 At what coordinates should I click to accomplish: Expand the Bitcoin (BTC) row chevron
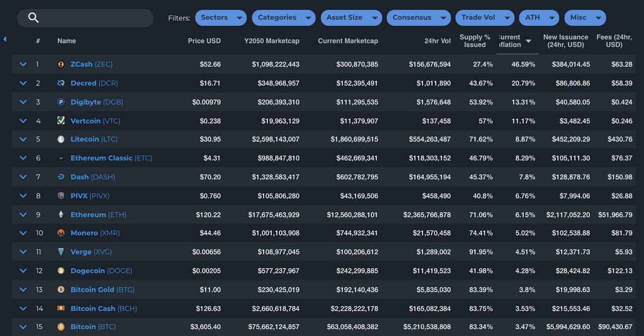click(23, 327)
